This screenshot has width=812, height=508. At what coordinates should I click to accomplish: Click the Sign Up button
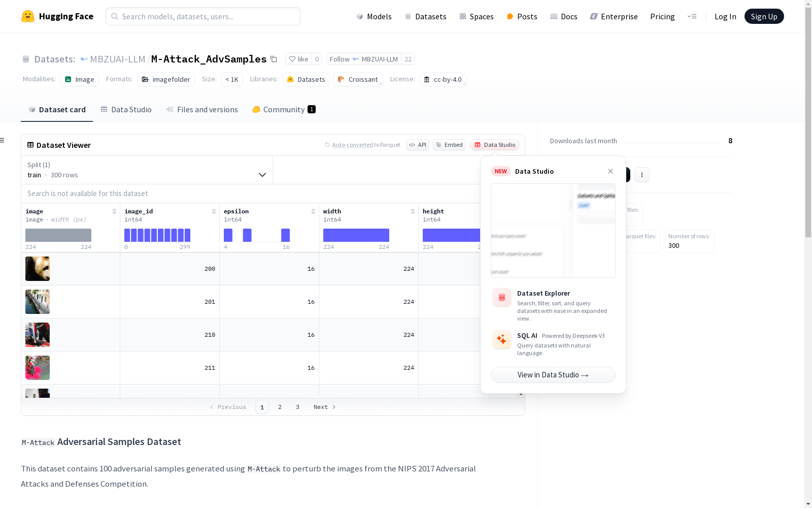point(764,16)
